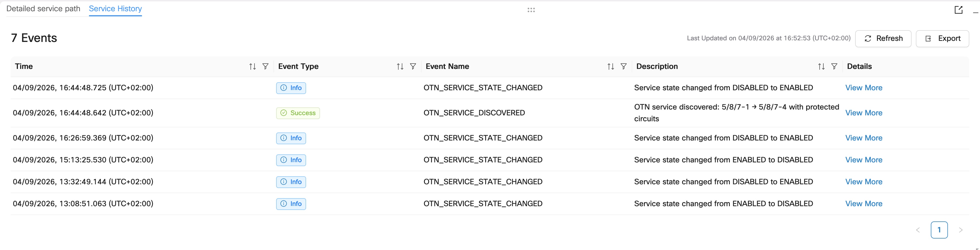Select the Service History tab
The height and width of the screenshot is (250, 980).
pos(115,8)
